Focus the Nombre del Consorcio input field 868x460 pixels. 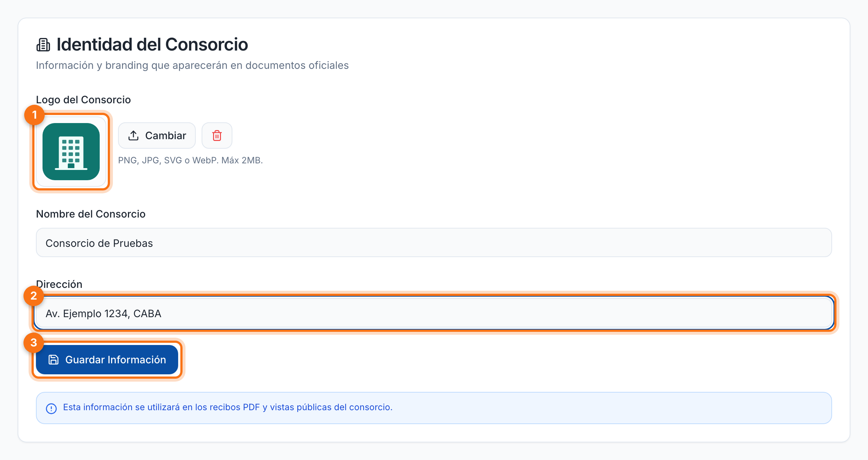tap(434, 243)
